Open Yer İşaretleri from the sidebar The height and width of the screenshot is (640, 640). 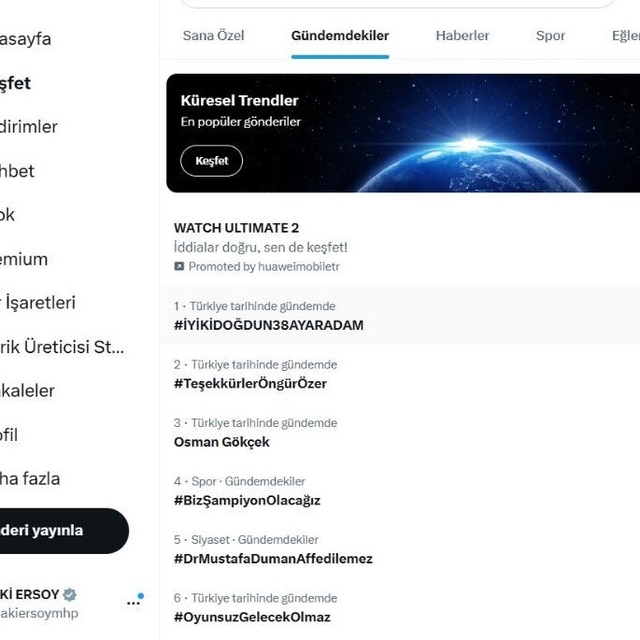pos(38,303)
